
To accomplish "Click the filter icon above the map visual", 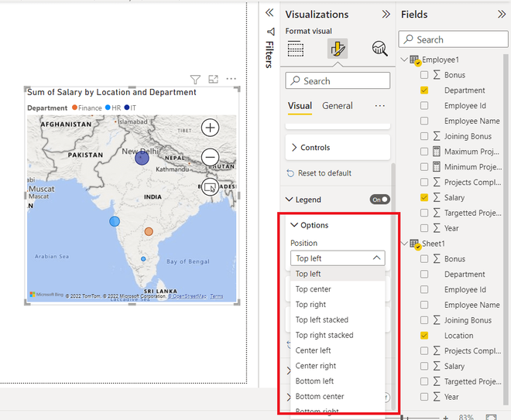I will pos(195,79).
